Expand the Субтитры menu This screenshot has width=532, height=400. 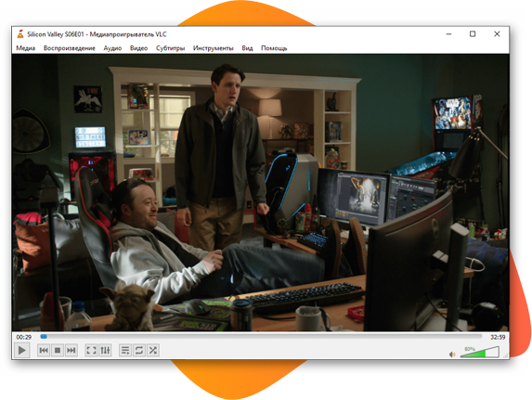pyautogui.click(x=170, y=48)
